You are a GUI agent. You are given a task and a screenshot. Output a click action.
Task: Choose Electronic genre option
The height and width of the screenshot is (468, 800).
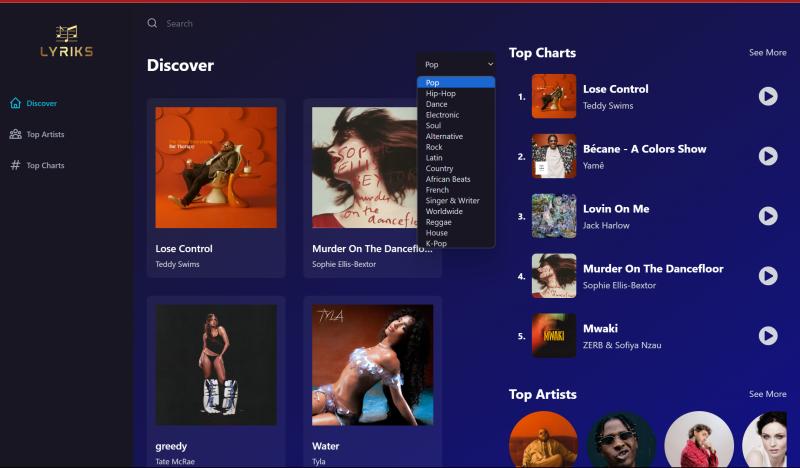coord(456,115)
